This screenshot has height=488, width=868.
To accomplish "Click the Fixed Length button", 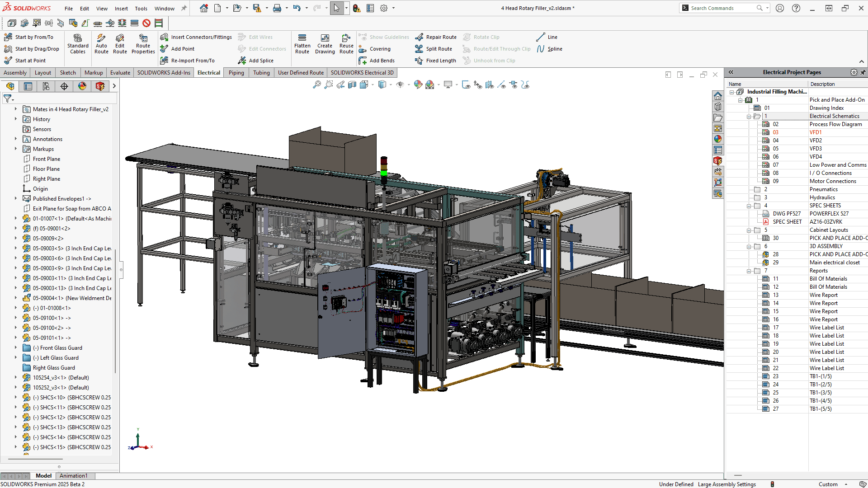I will (435, 60).
